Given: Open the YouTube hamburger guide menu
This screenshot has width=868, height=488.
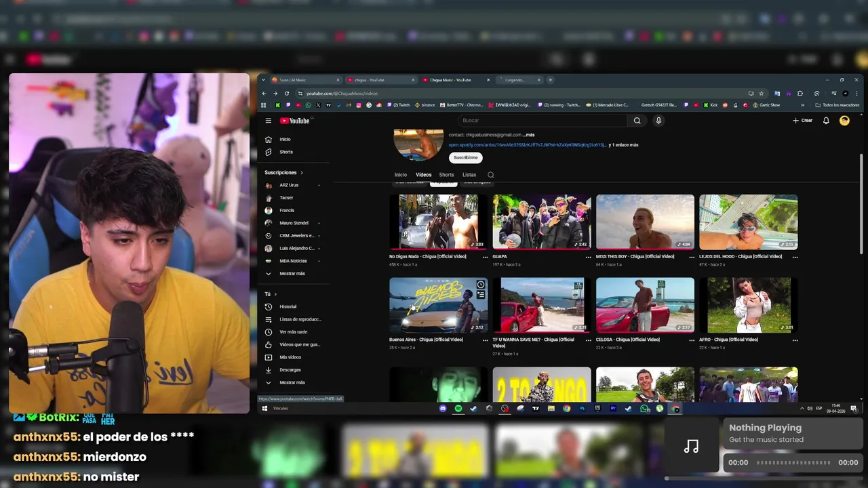Looking at the screenshot, I should [269, 121].
